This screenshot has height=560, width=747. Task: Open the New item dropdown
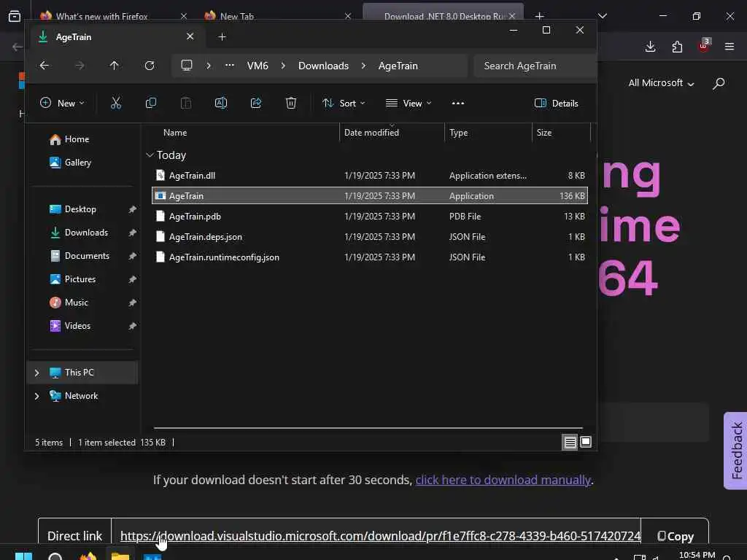point(62,104)
